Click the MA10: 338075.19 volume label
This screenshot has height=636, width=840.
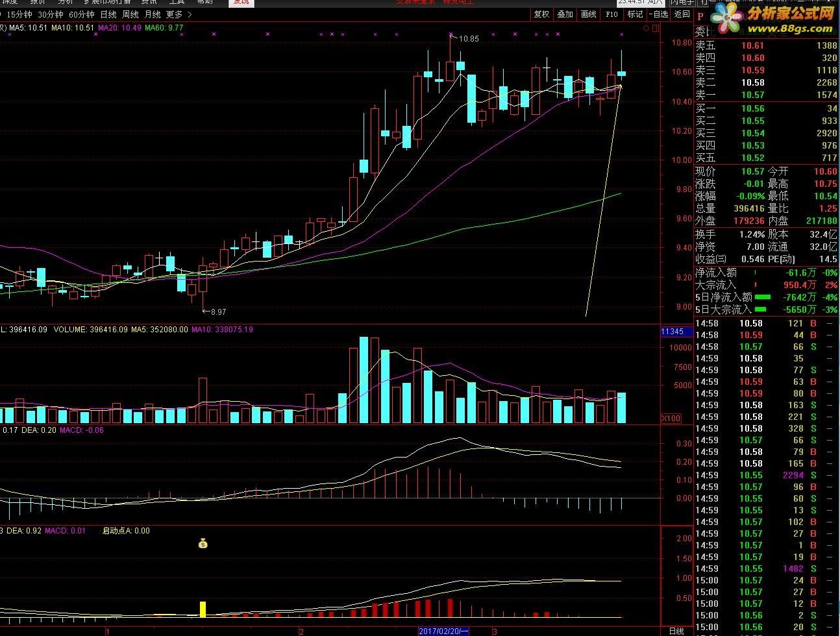222,330
